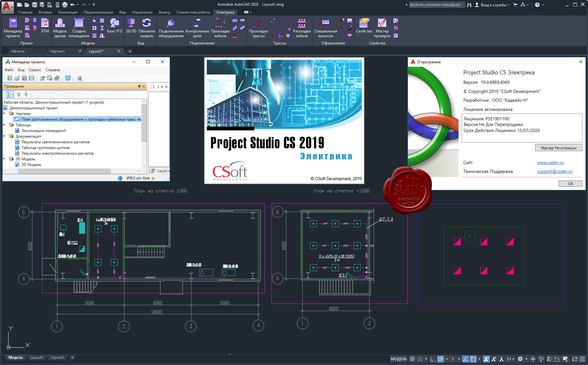Open the Модель здания tool
588x365 pixels.
[x=60, y=28]
